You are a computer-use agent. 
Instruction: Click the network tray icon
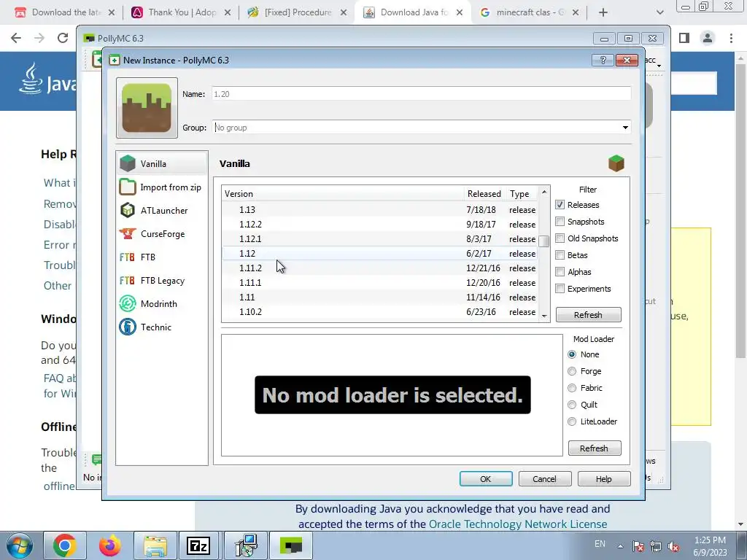click(x=656, y=547)
